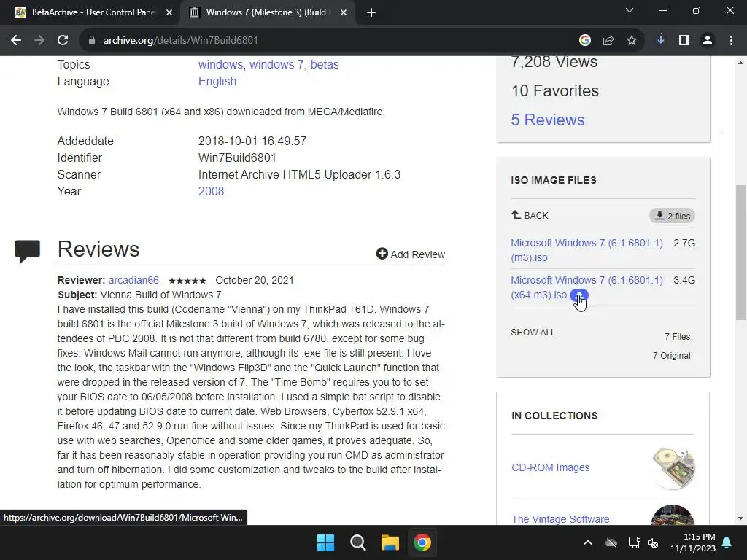Open the notification bell

[727, 542]
